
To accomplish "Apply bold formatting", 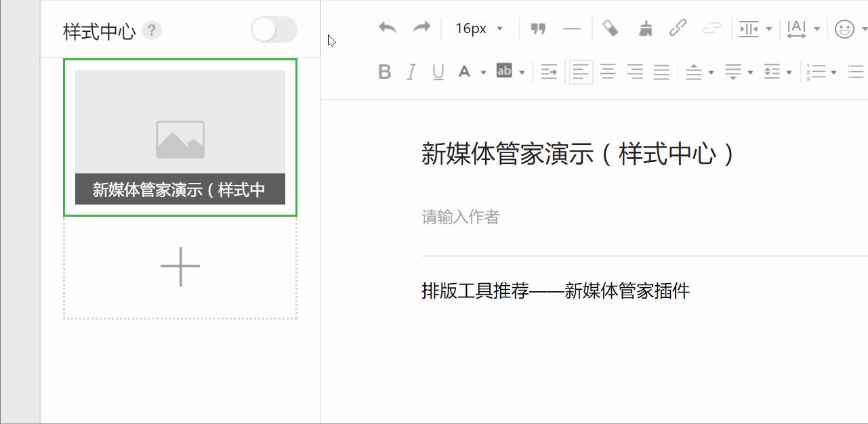I will [x=385, y=72].
